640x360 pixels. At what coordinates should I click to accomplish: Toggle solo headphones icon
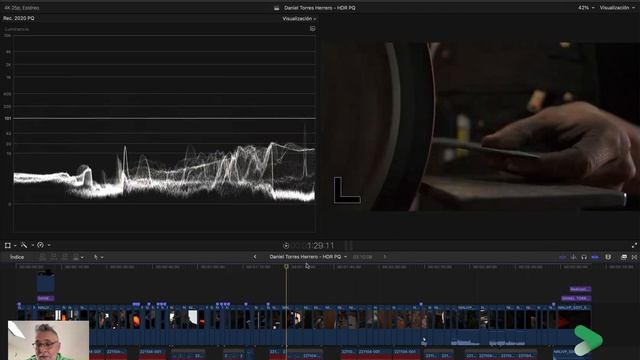point(584,257)
